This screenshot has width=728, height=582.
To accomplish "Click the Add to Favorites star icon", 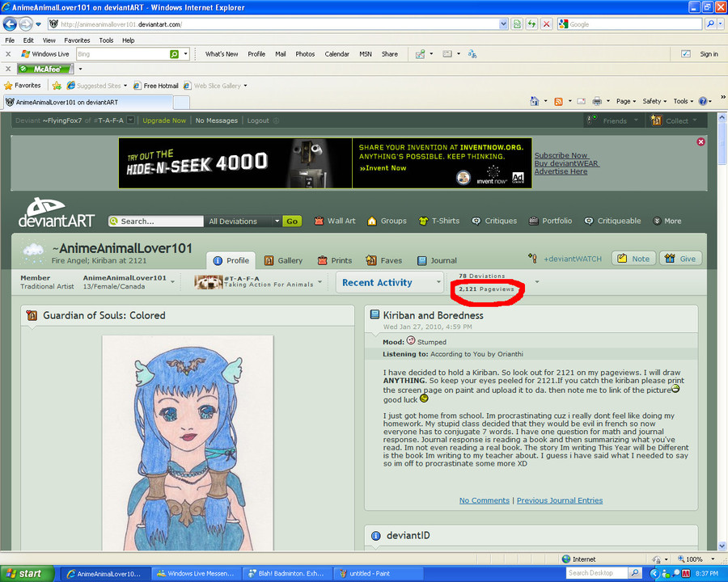I will pos(57,86).
